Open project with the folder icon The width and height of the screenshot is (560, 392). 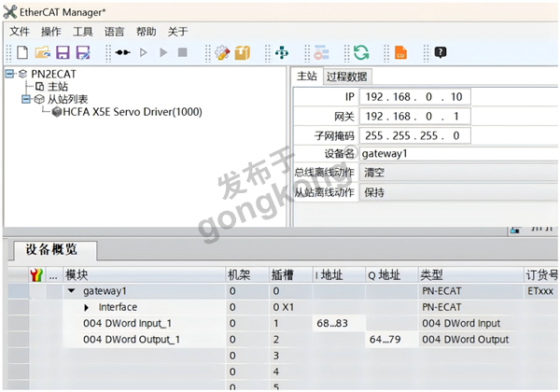click(x=43, y=52)
